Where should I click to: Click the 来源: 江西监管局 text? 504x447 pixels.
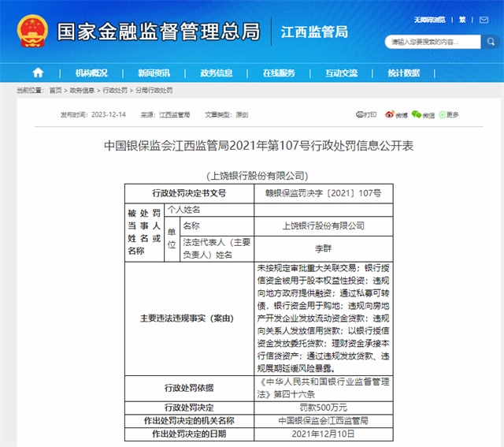(x=165, y=114)
